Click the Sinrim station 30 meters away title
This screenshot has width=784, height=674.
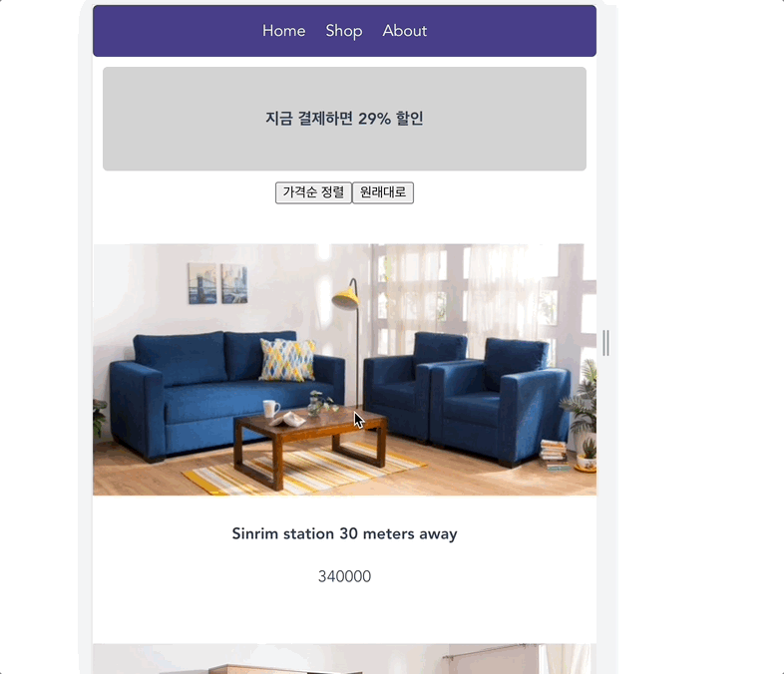click(344, 533)
